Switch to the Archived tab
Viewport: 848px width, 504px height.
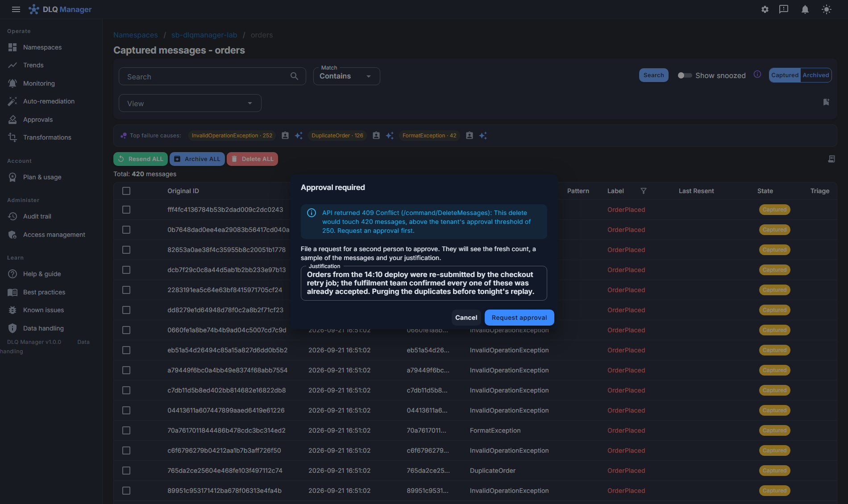point(815,75)
